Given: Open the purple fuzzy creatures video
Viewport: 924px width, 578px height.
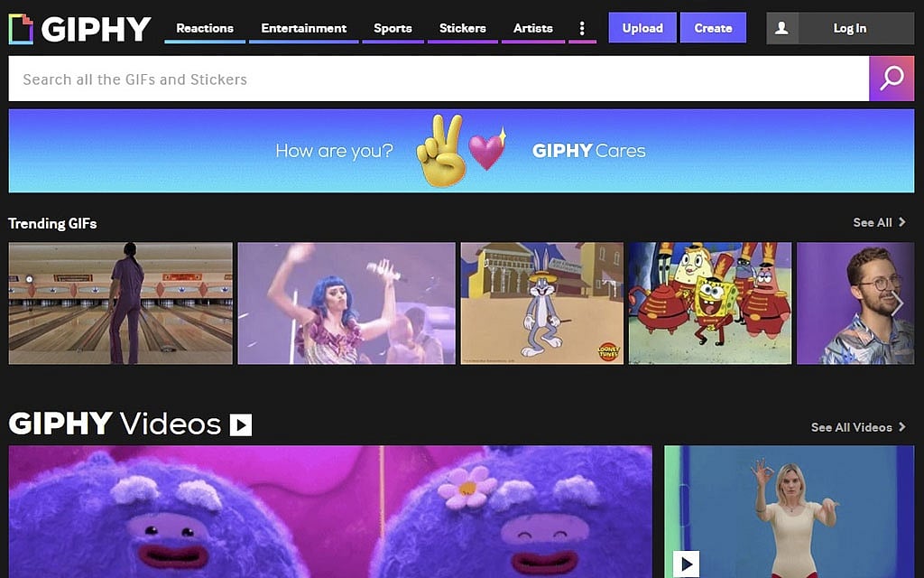Looking at the screenshot, I should (x=330, y=511).
